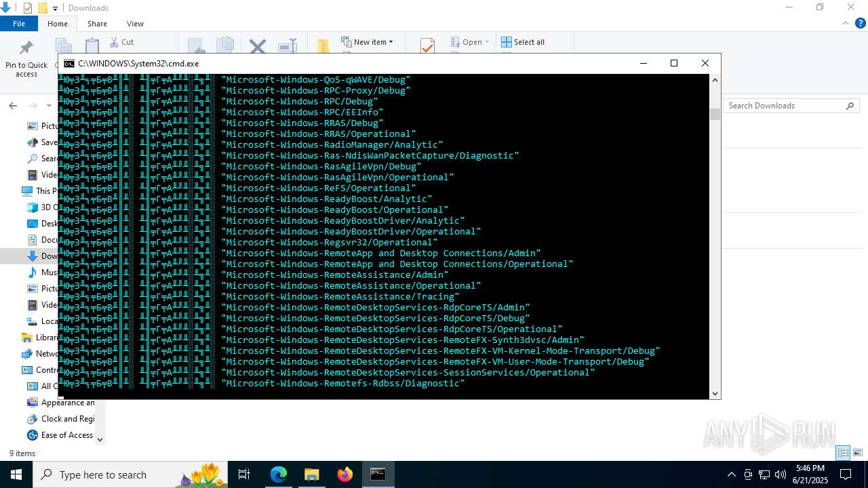This screenshot has width=868, height=488.
Task: Select the Music folder in navigation pane
Action: point(42,272)
